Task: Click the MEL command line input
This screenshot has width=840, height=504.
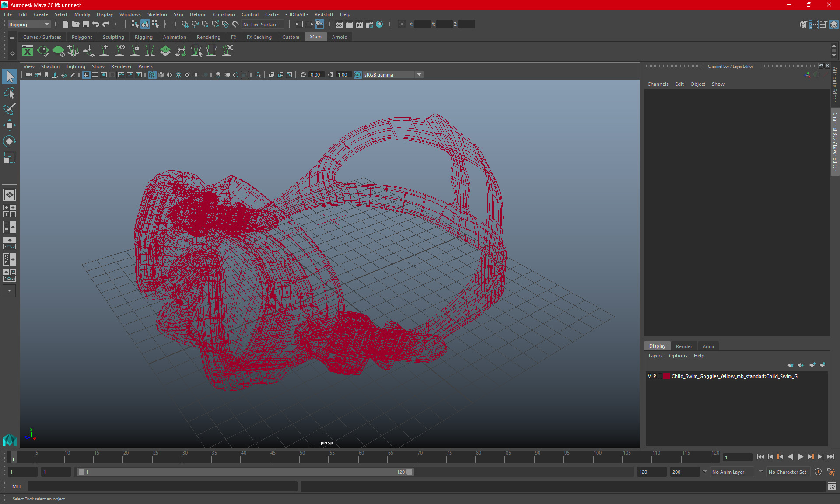Action: pyautogui.click(x=162, y=486)
